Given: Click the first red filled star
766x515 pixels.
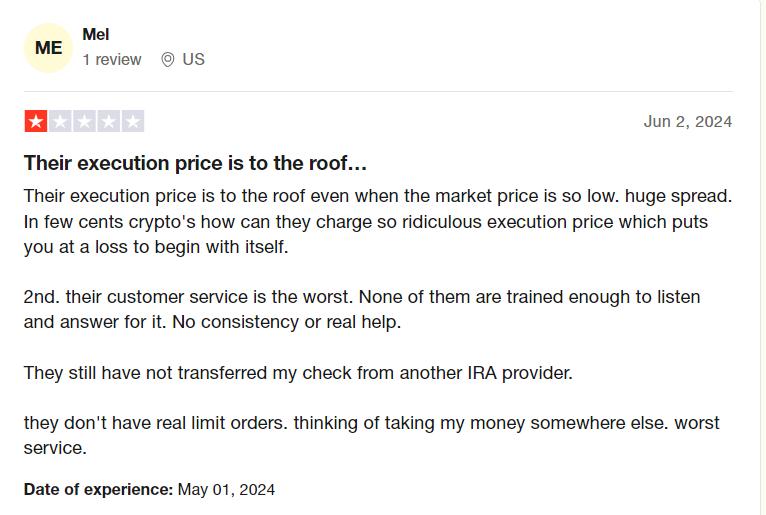Looking at the screenshot, I should click(36, 121).
